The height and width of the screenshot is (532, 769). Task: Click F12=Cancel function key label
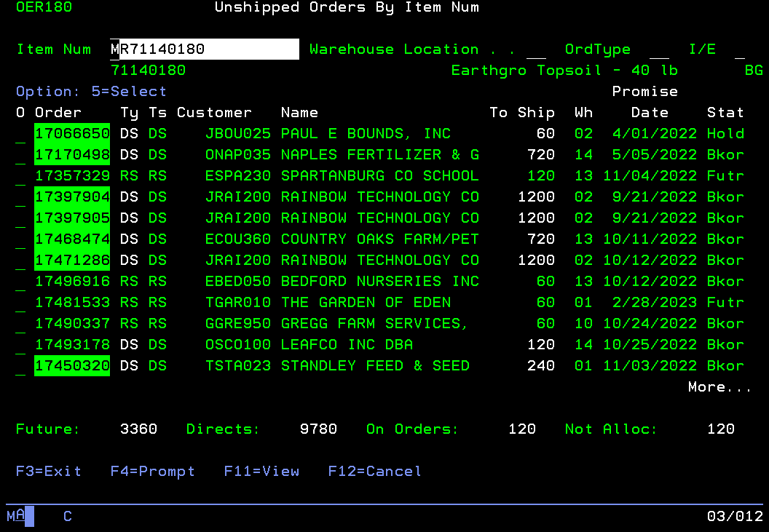click(x=374, y=472)
